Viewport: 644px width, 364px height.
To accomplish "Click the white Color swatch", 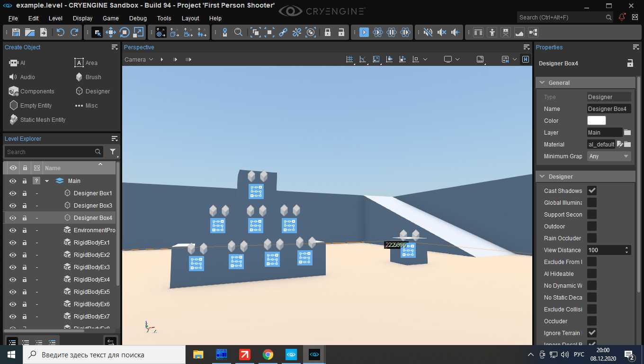I will pos(597,120).
